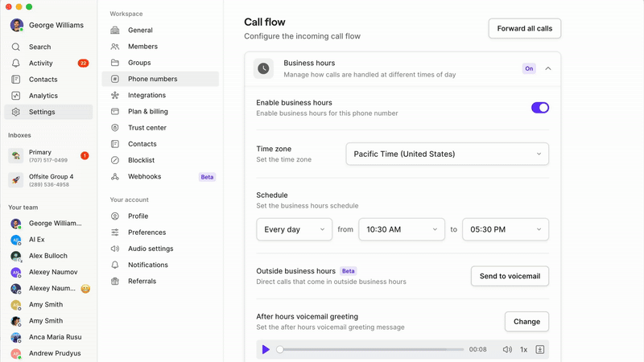Click the Business hours clock icon
The height and width of the screenshot is (362, 644).
[263, 68]
